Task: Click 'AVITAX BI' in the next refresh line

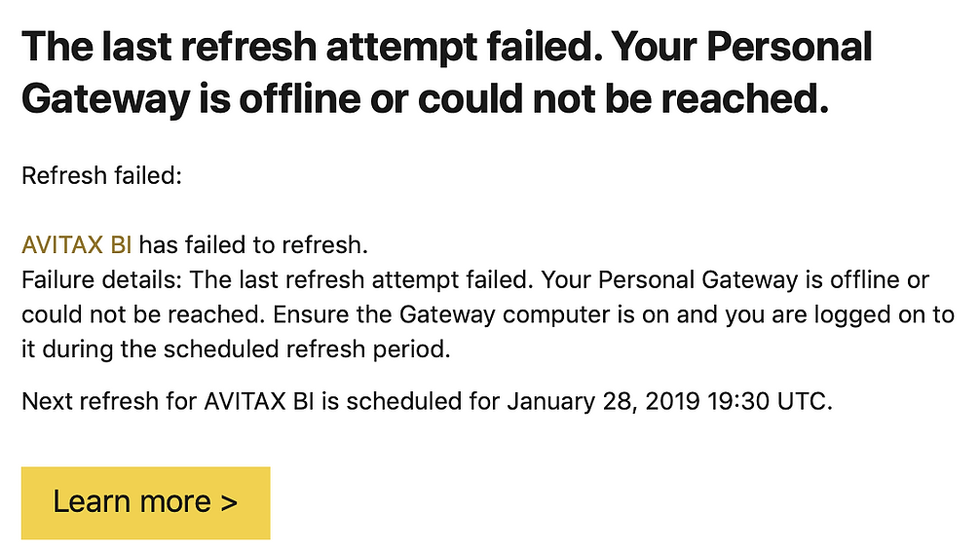Action: (x=259, y=401)
